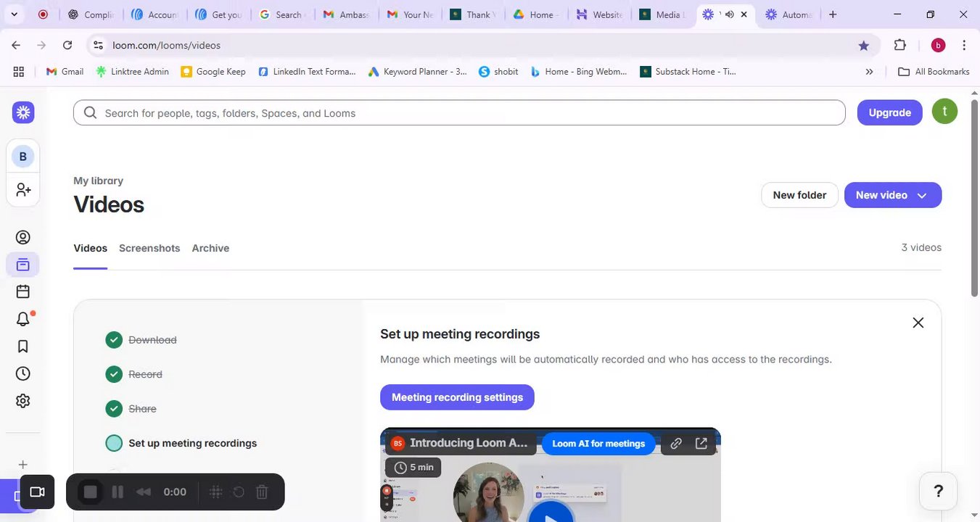This screenshot has width=980, height=522.
Task: Select Set up meeting recordings step
Action: (x=181, y=444)
